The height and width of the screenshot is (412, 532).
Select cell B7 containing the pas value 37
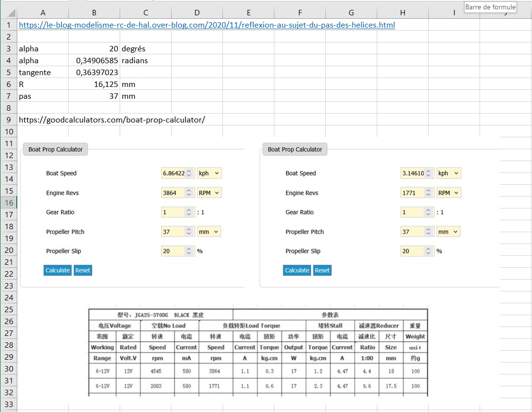[x=94, y=96]
